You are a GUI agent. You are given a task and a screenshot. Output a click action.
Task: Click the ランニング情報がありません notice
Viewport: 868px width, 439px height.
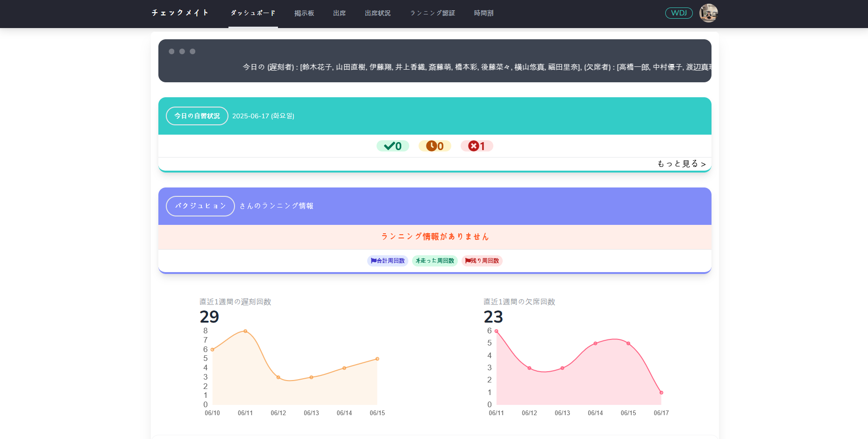(435, 237)
